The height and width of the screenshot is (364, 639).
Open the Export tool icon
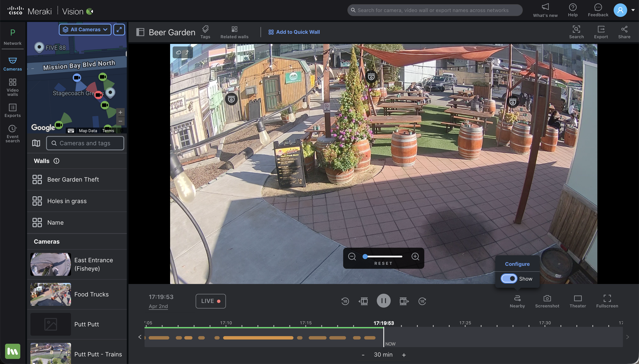click(601, 30)
